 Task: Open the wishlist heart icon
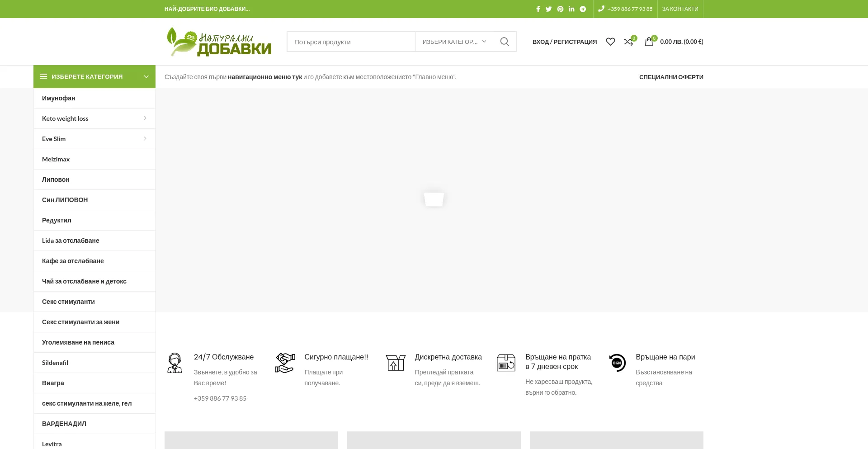pos(610,42)
